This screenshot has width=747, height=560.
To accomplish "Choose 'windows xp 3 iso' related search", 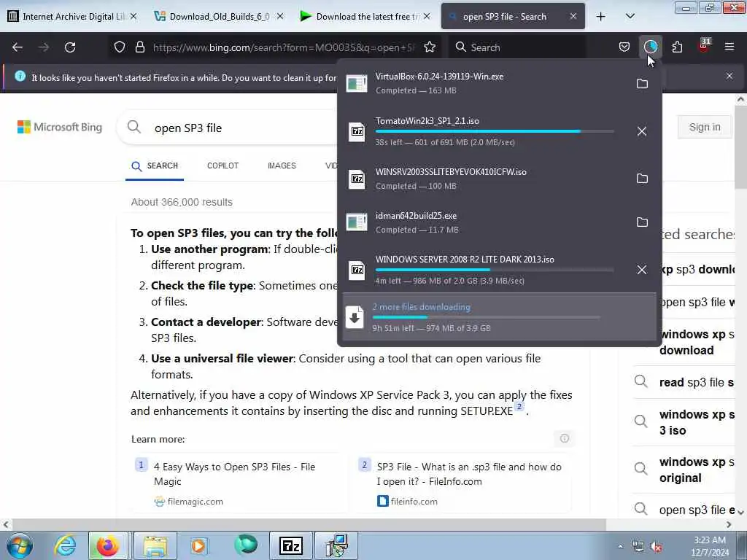I will tap(695, 422).
